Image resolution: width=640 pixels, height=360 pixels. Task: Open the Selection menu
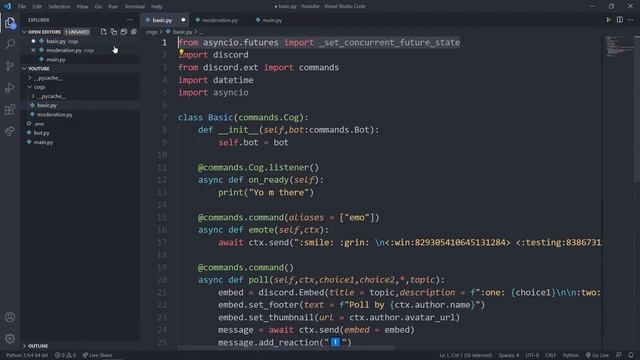(x=59, y=7)
